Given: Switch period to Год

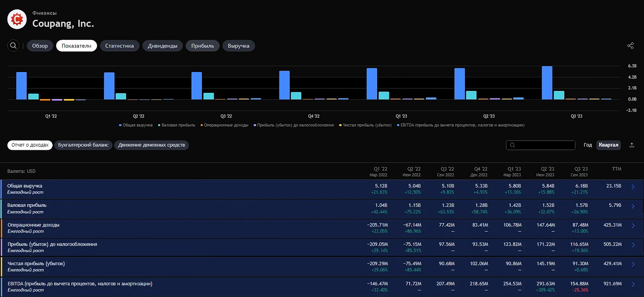Looking at the screenshot, I should click(587, 145).
